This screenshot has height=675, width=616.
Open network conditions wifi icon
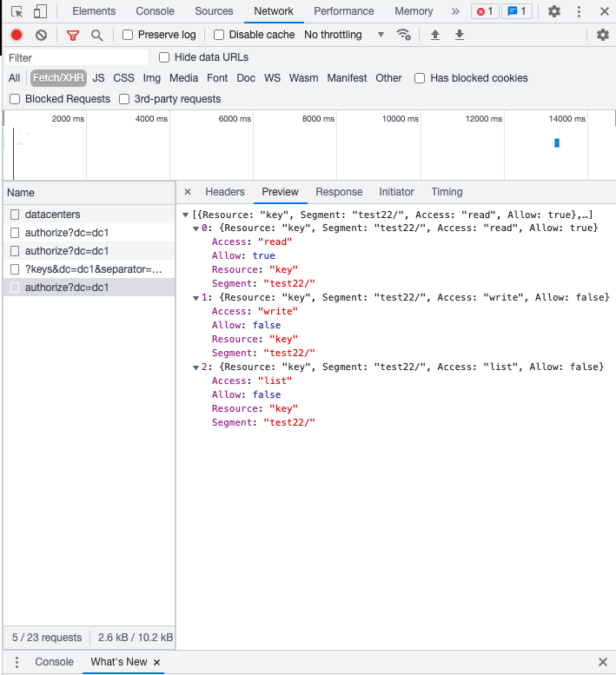coord(403,35)
